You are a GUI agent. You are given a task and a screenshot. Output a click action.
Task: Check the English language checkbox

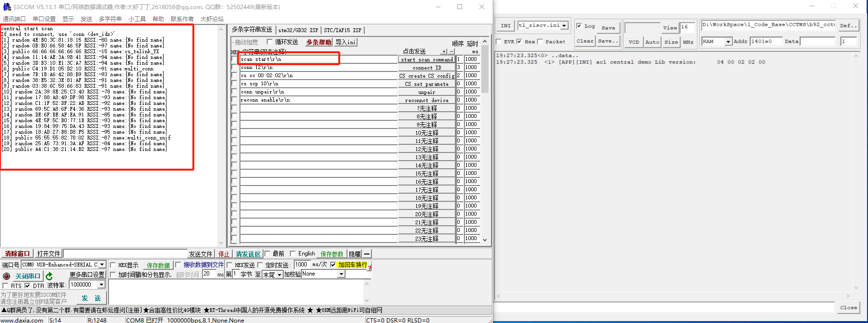293,254
